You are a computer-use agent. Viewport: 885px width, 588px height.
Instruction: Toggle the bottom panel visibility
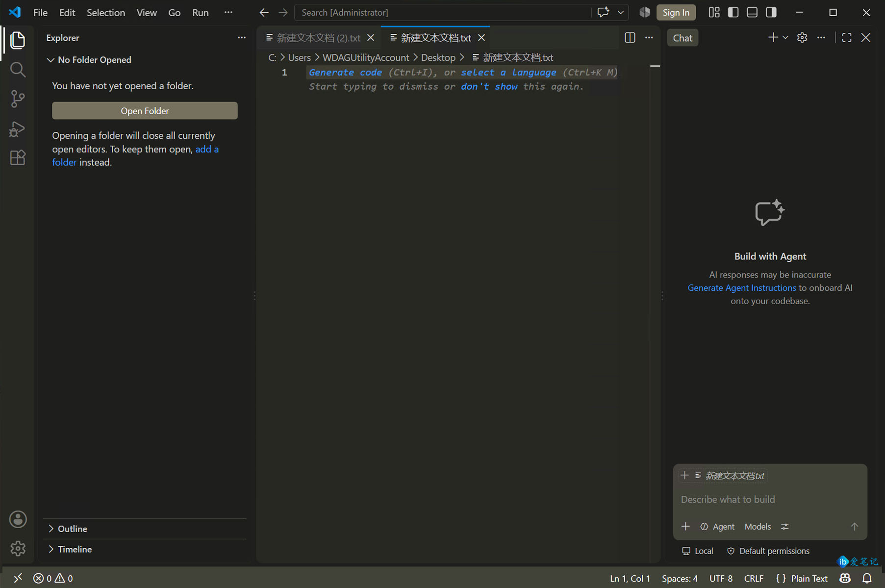[x=752, y=12]
